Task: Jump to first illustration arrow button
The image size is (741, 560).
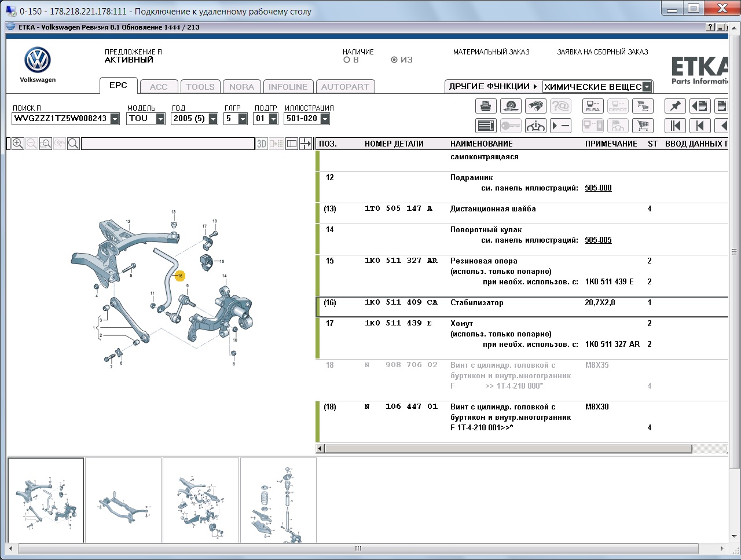Action: pyautogui.click(x=675, y=126)
